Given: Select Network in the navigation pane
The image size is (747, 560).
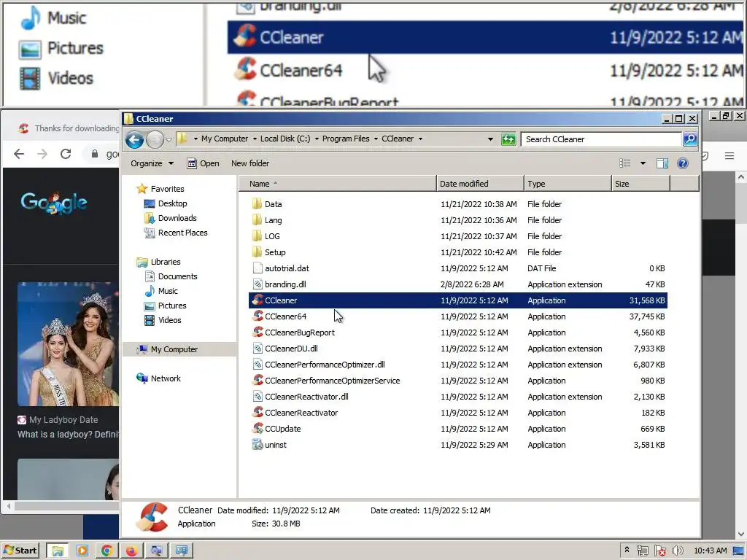Looking at the screenshot, I should click(x=158, y=378).
